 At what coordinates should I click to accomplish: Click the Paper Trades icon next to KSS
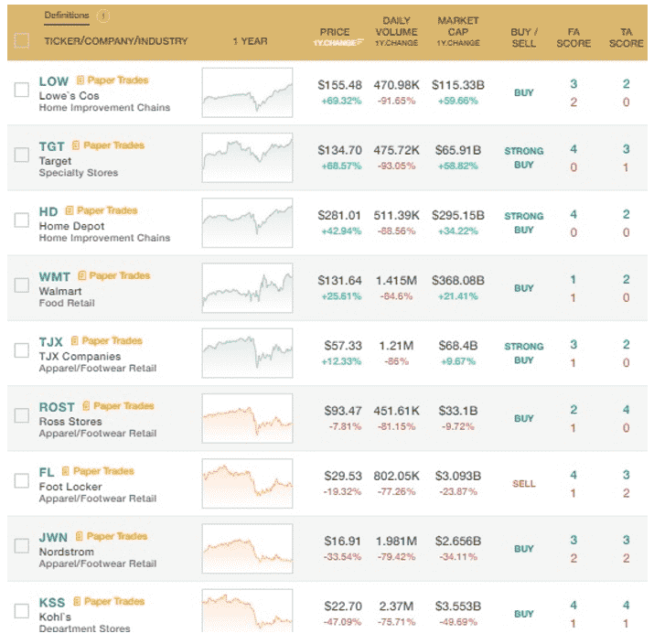[x=78, y=601]
